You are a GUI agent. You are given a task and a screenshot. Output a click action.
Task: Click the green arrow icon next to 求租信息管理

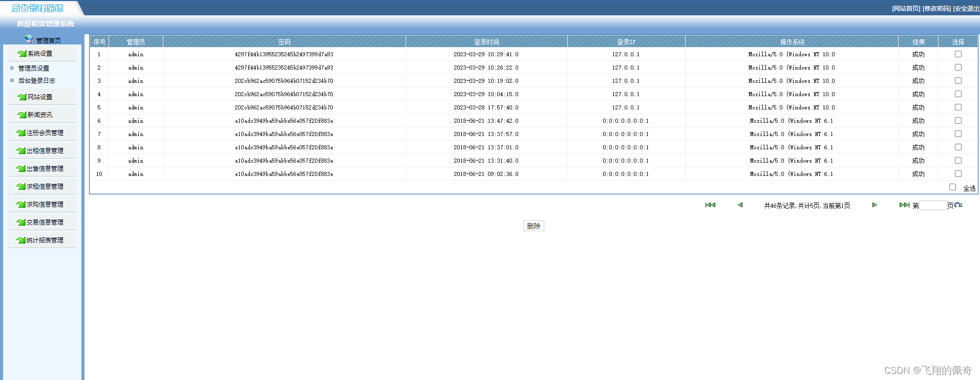click(21, 186)
